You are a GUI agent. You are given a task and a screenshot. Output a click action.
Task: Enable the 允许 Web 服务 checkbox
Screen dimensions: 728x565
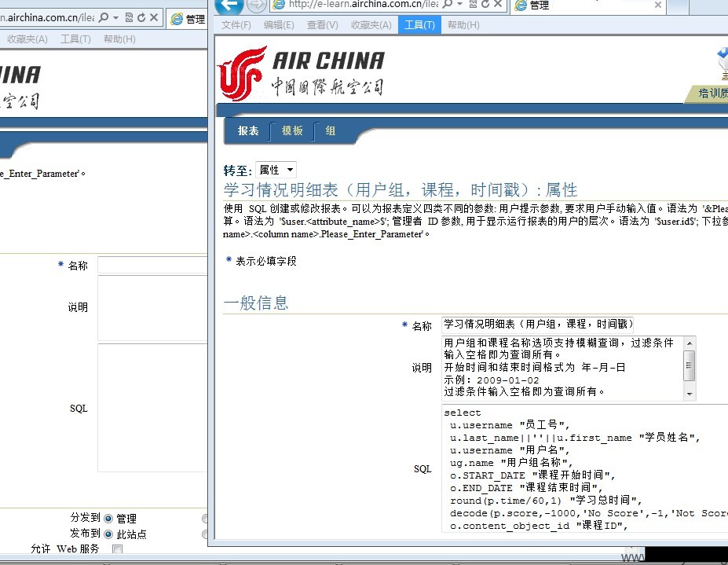118,549
